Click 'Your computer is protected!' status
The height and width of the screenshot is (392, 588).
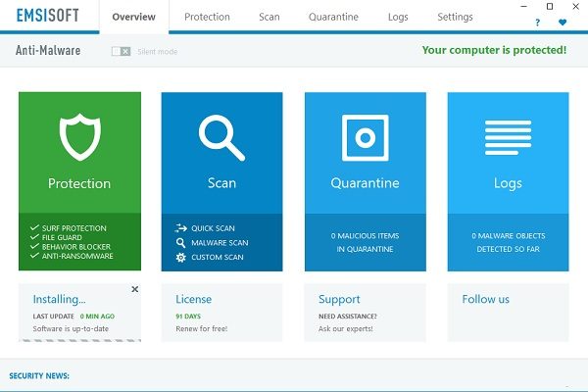point(494,50)
